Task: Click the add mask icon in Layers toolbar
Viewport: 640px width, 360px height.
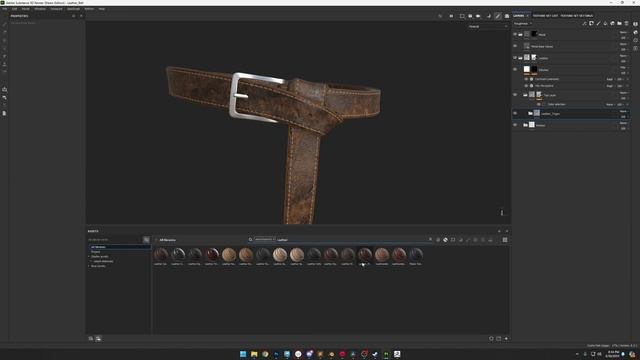Action: click(591, 24)
